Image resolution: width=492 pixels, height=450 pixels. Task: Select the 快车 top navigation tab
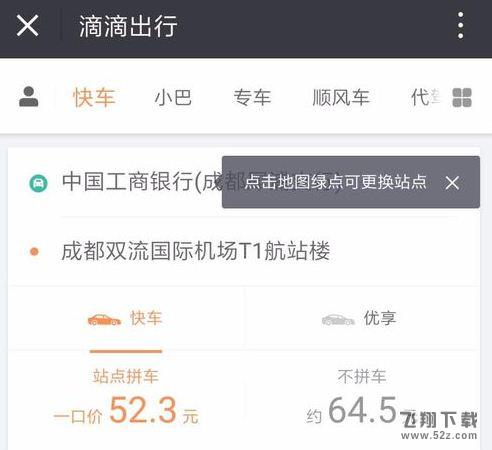point(94,98)
